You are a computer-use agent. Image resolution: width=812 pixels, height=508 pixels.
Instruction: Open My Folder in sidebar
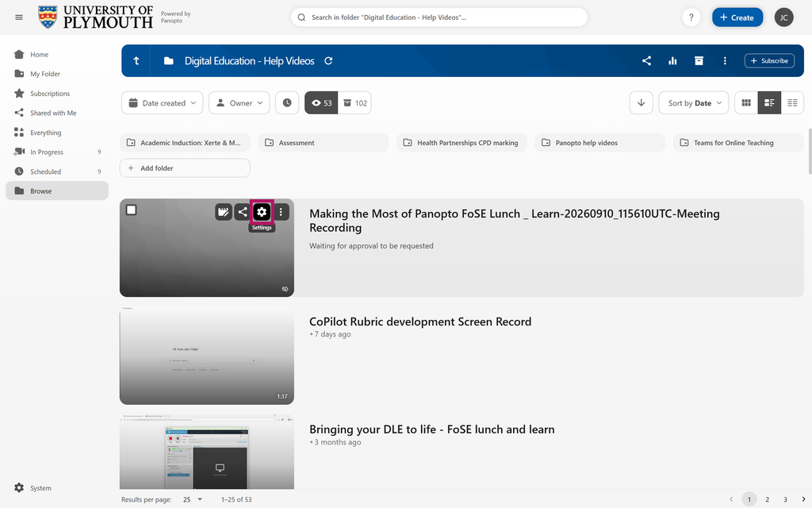[x=57, y=74]
